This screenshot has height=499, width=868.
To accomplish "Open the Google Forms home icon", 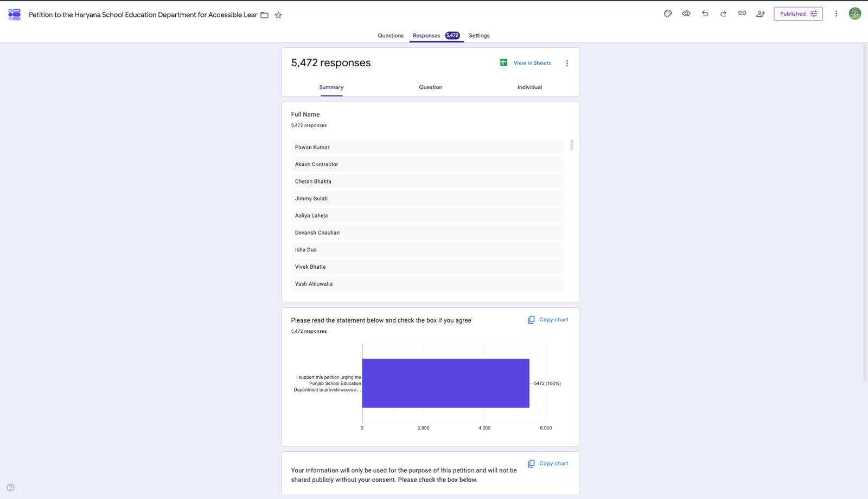I will coord(14,15).
